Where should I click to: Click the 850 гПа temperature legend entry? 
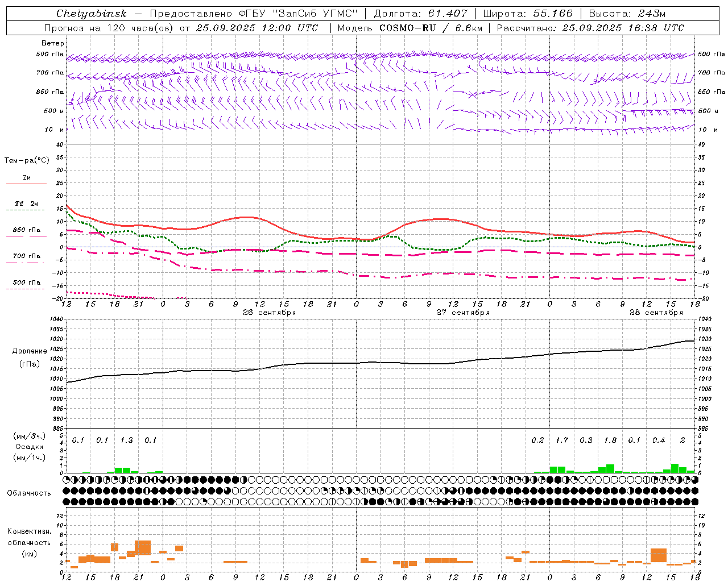coord(27,230)
